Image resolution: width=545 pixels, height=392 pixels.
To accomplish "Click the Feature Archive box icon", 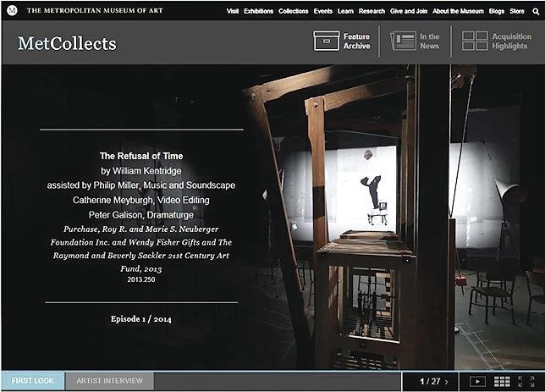I will 327,41.
